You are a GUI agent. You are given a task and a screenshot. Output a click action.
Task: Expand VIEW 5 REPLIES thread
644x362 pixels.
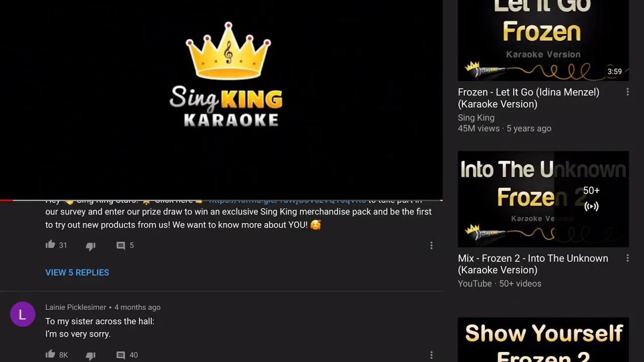77,273
